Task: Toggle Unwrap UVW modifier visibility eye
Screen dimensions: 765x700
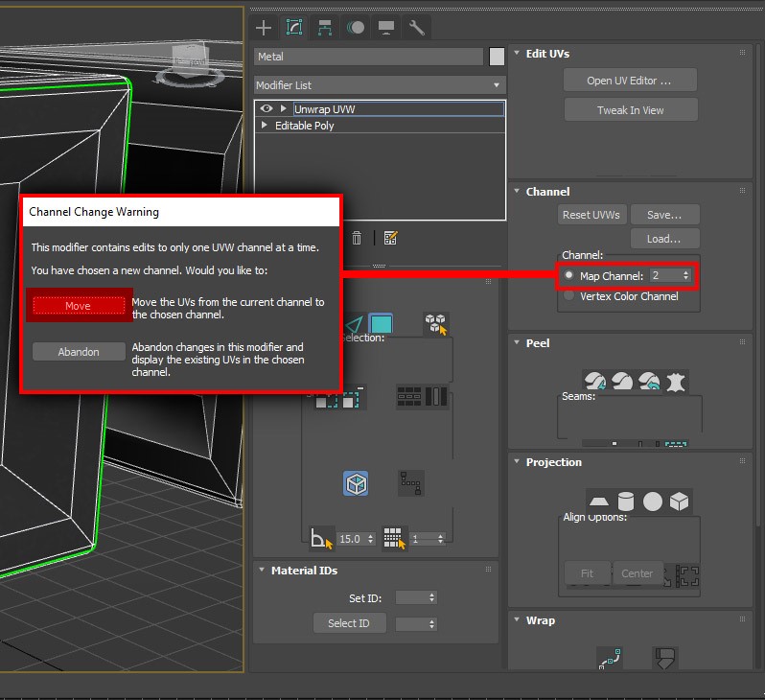Action: 266,108
